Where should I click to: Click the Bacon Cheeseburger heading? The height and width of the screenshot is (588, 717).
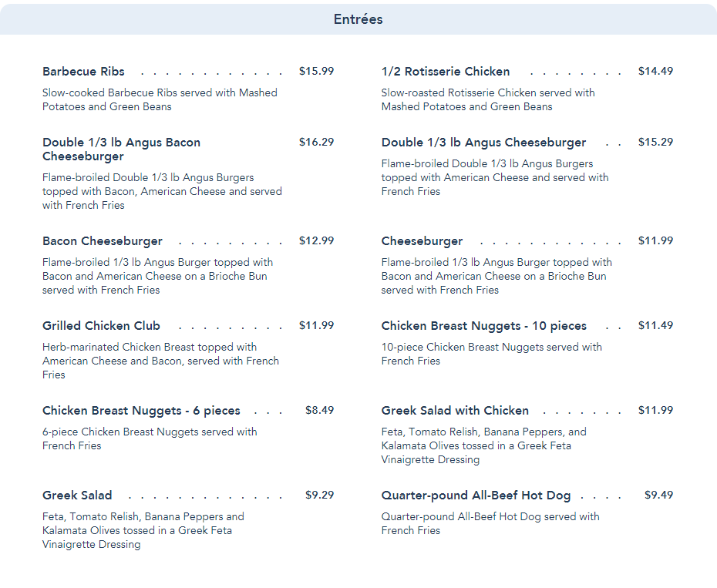pos(103,241)
